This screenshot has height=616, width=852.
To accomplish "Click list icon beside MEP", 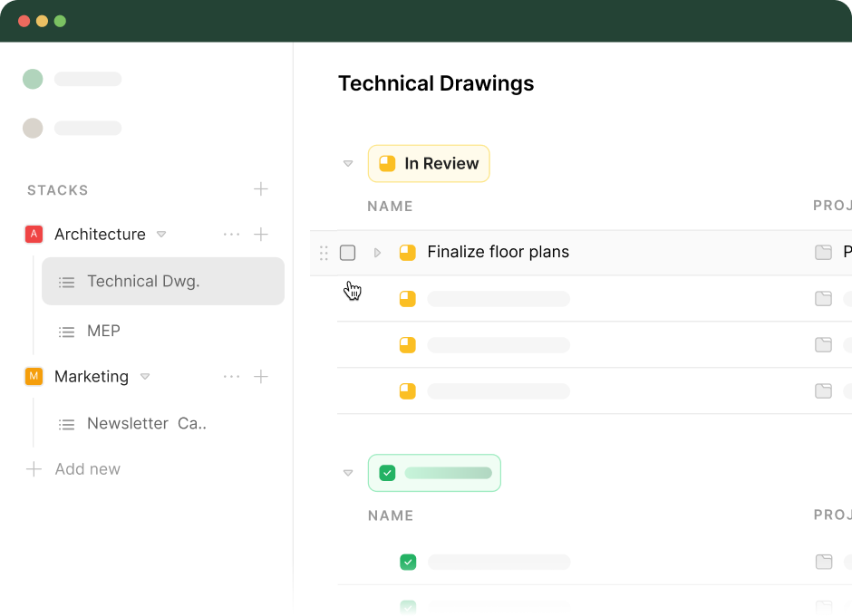I will point(66,332).
